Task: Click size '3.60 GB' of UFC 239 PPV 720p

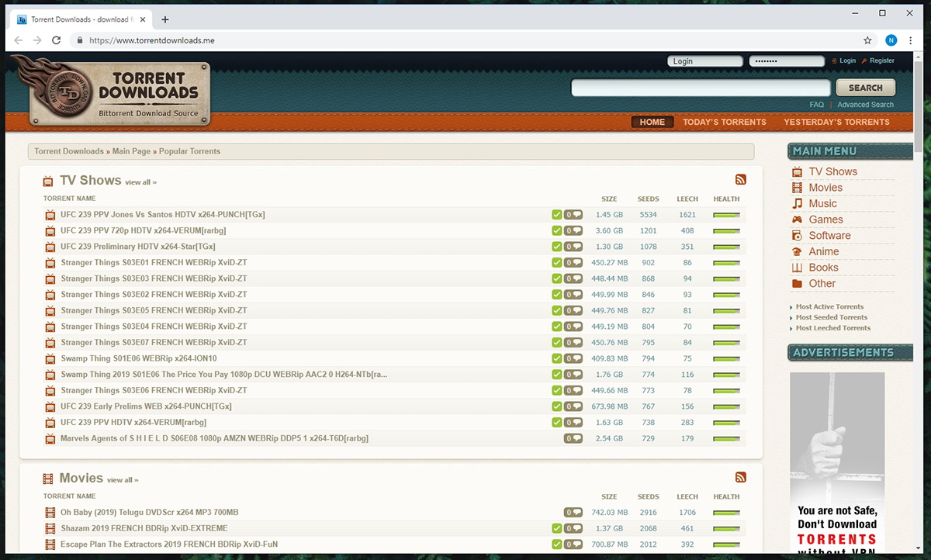Action: coord(609,231)
